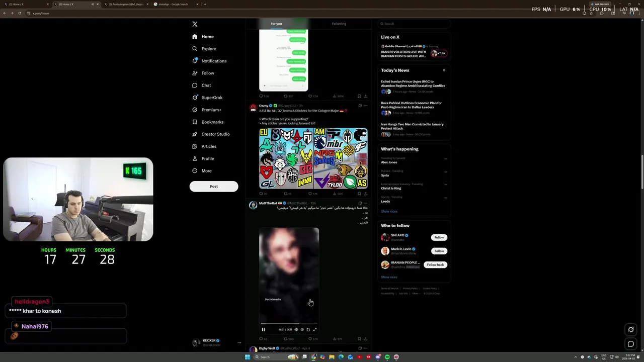Open Profile in the sidebar
The height and width of the screenshot is (362, 644).
[203, 158]
